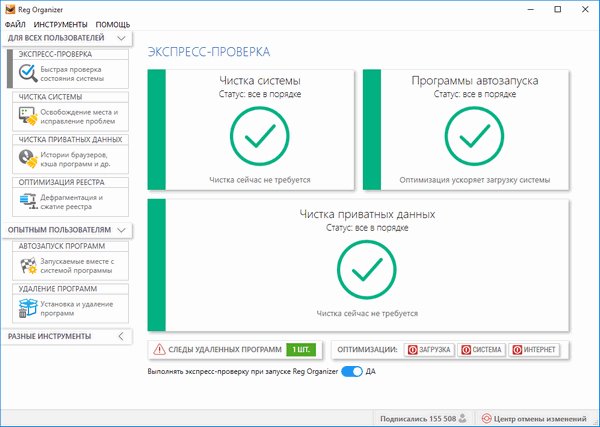Open the Помощь menu
This screenshot has height=427, width=600.
point(113,24)
